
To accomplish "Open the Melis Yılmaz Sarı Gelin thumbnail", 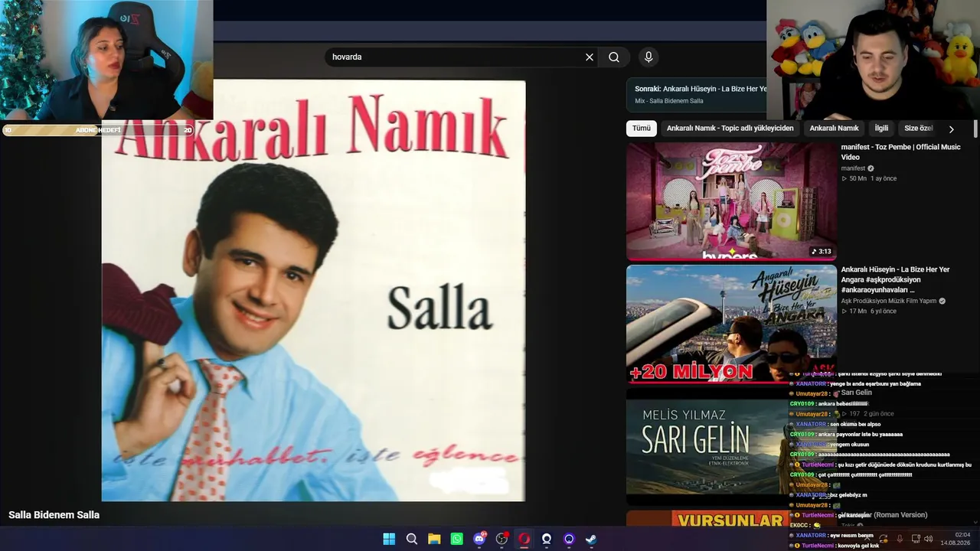I will click(707, 446).
